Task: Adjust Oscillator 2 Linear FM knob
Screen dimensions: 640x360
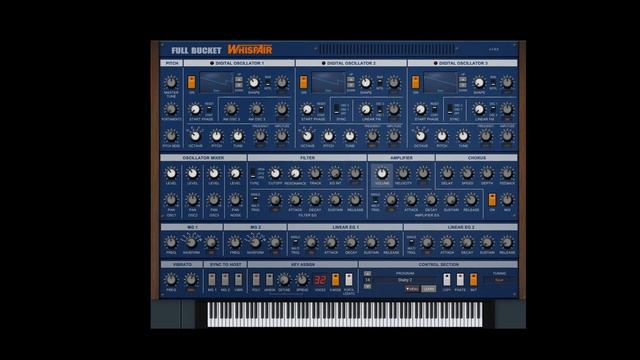Action: click(x=366, y=109)
